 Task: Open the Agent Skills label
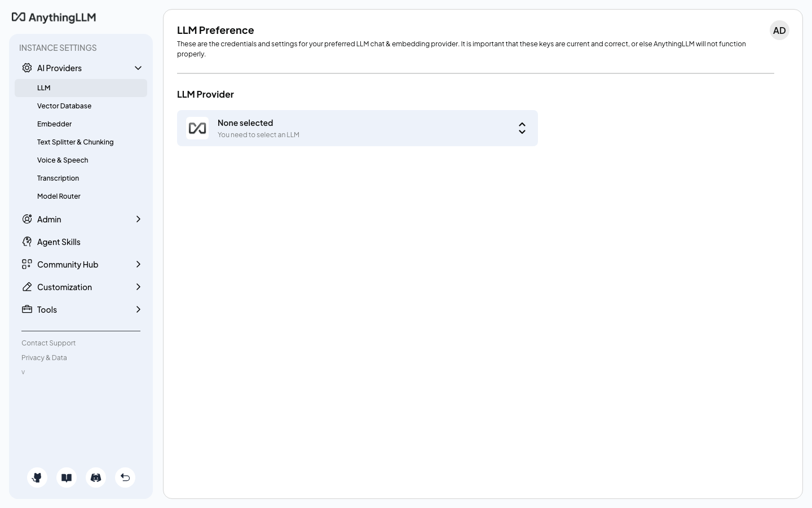coord(59,242)
